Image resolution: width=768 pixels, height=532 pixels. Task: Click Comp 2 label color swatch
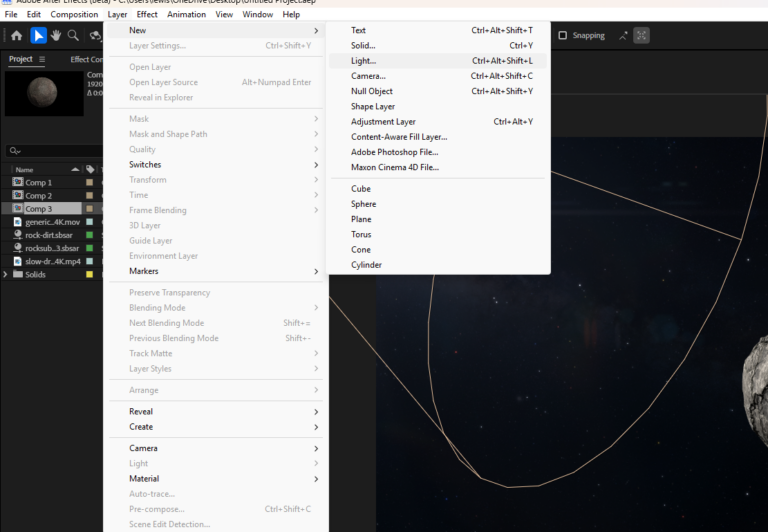(x=90, y=195)
